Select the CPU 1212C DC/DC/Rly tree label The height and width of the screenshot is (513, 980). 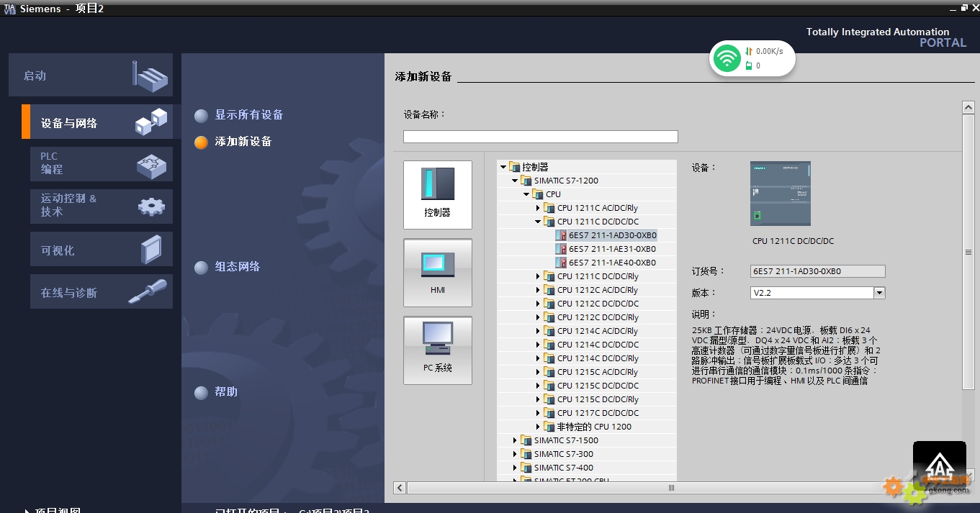(598, 317)
